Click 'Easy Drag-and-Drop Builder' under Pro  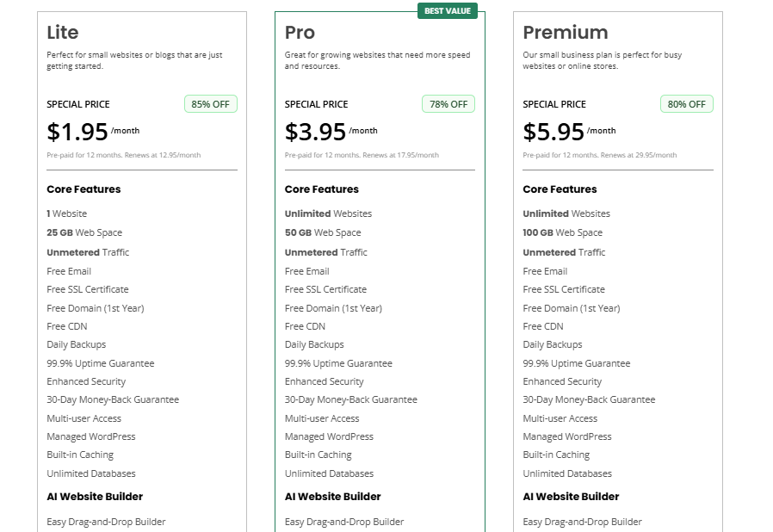[344, 522]
